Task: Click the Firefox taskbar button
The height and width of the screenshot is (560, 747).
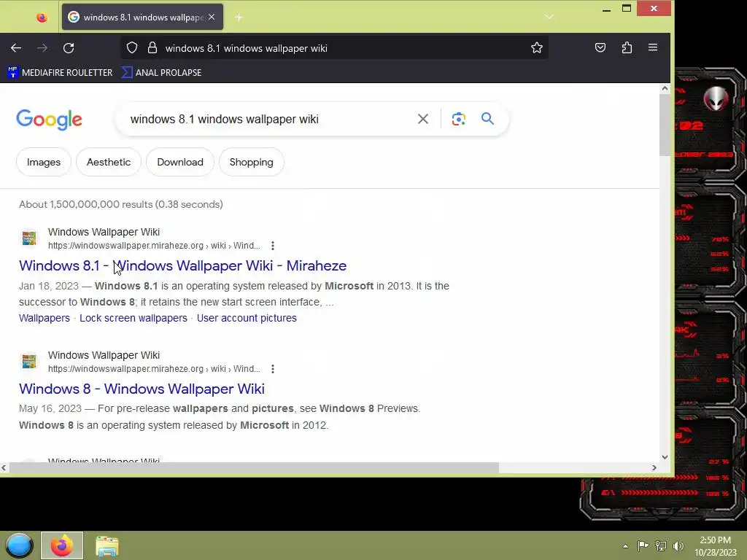Action: 62,545
